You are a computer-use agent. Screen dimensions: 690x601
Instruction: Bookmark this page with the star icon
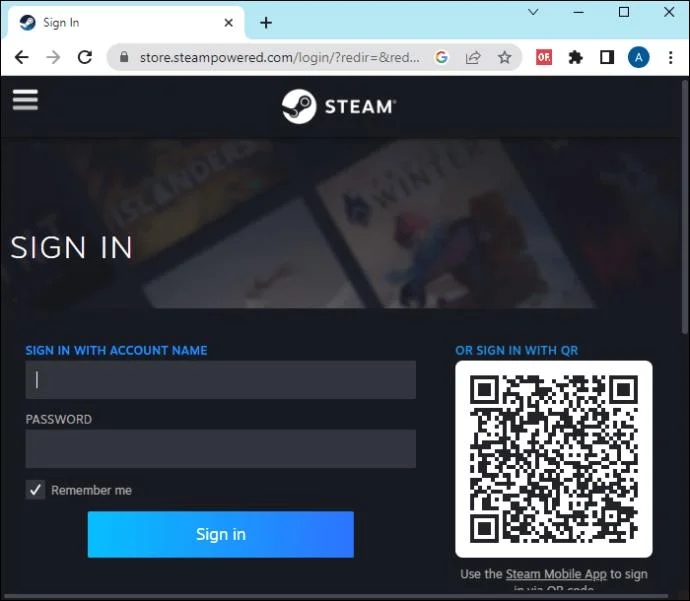pyautogui.click(x=504, y=57)
